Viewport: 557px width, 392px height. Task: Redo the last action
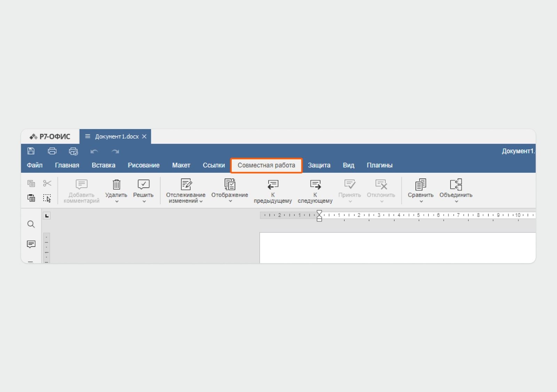(x=115, y=151)
